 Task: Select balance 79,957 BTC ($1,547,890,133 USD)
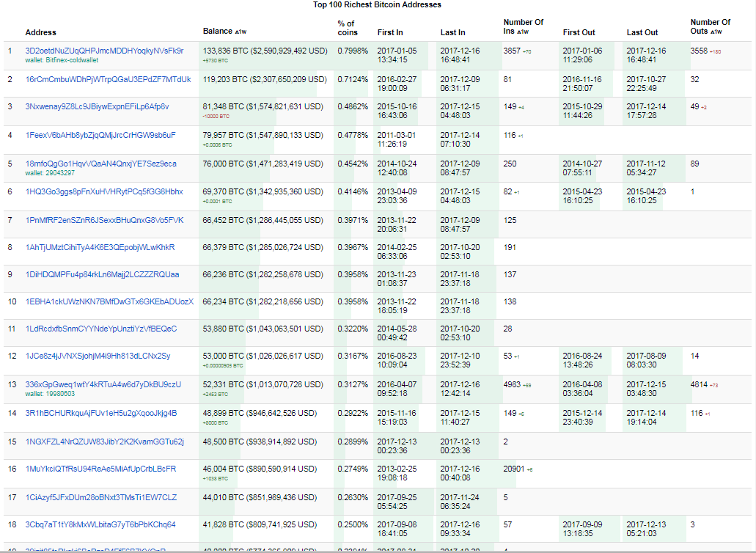point(263,135)
